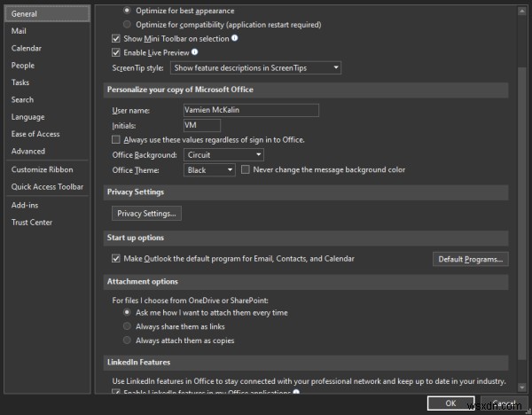Click the scrollbar up arrow
This screenshot has width=532, height=415.
(522, 12)
